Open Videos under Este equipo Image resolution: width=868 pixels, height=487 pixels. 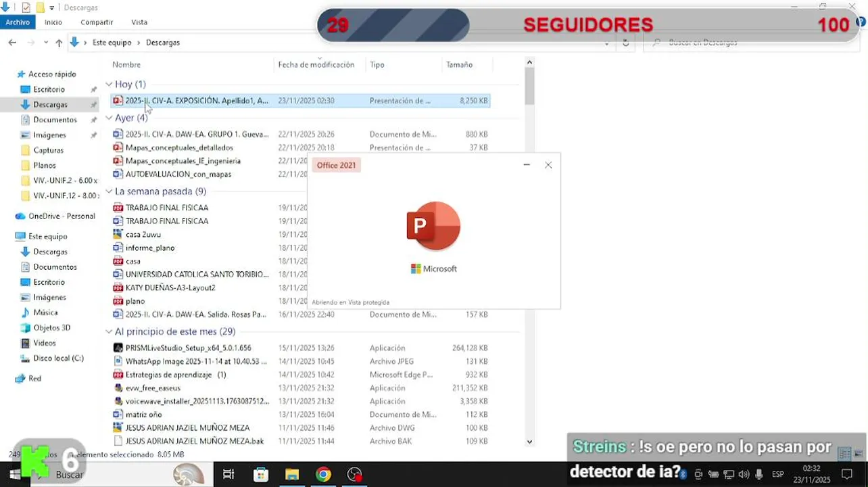(x=45, y=343)
